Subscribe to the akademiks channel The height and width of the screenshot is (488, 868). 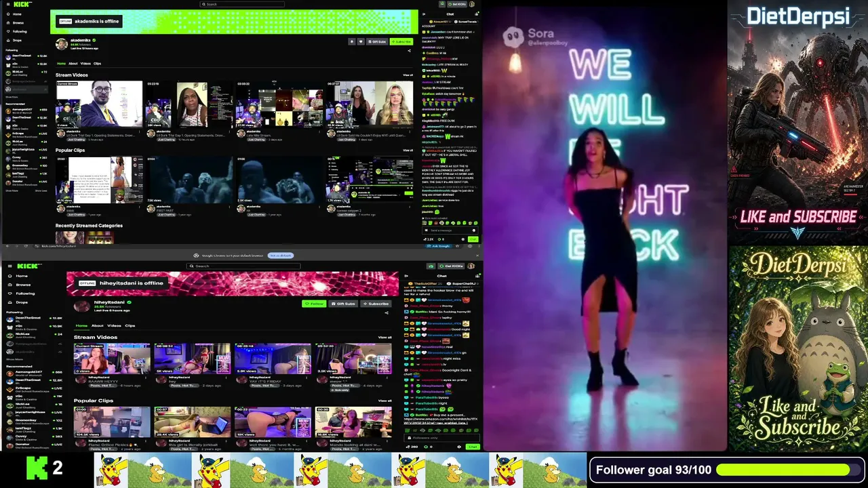click(401, 41)
